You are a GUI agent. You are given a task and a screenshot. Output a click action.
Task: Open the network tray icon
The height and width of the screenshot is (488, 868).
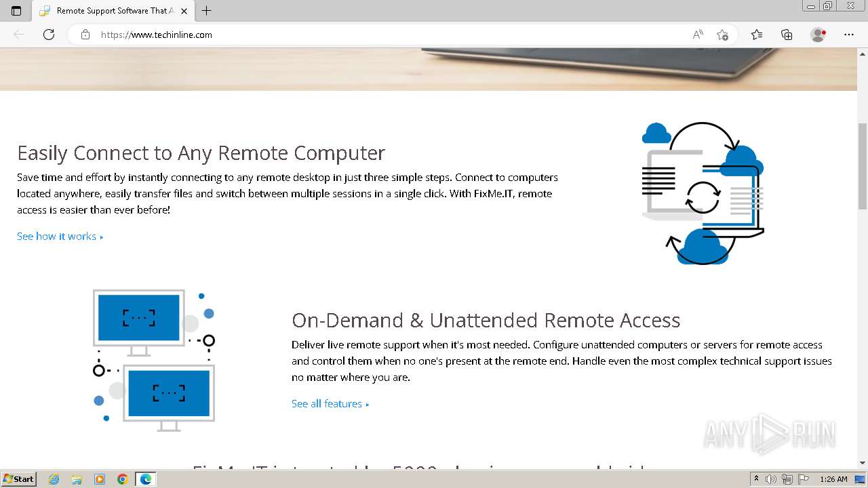[x=787, y=479]
